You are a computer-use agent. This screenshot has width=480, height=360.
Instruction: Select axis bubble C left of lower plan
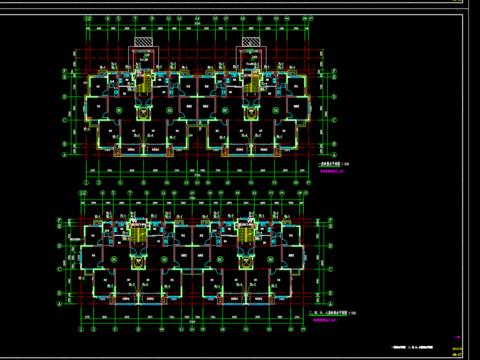pyautogui.click(x=60, y=269)
